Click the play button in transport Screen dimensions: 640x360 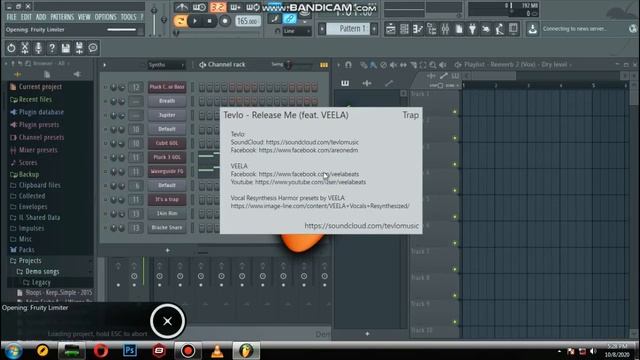pos(195,21)
